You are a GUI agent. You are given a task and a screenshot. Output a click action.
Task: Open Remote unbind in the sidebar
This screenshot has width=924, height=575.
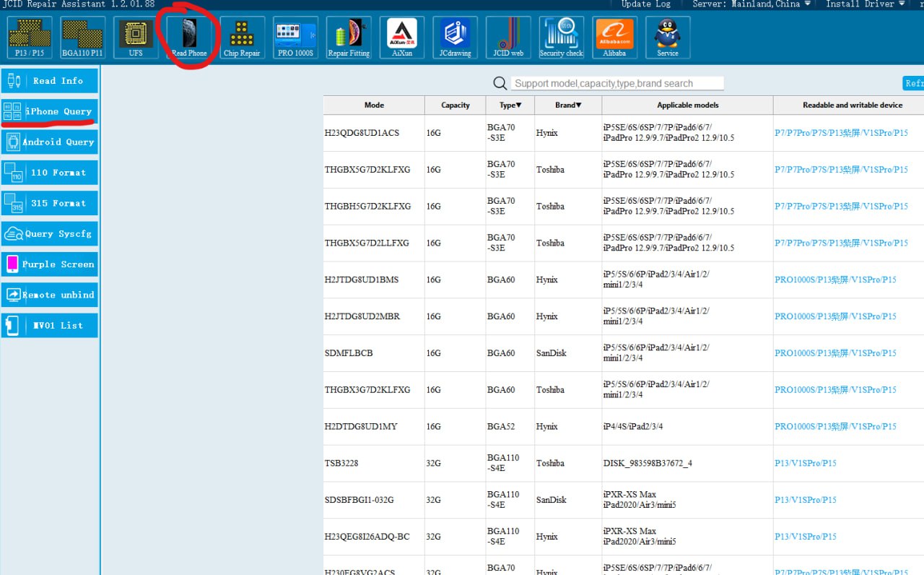tap(50, 295)
